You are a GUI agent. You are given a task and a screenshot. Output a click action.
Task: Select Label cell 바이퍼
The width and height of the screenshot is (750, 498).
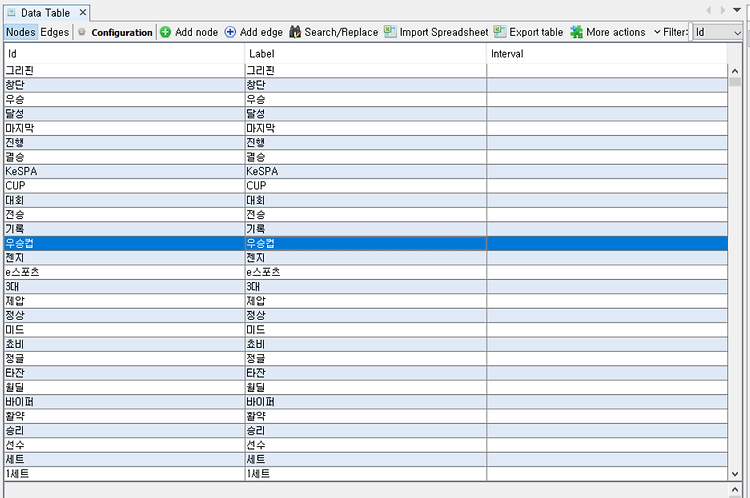tap(365, 402)
